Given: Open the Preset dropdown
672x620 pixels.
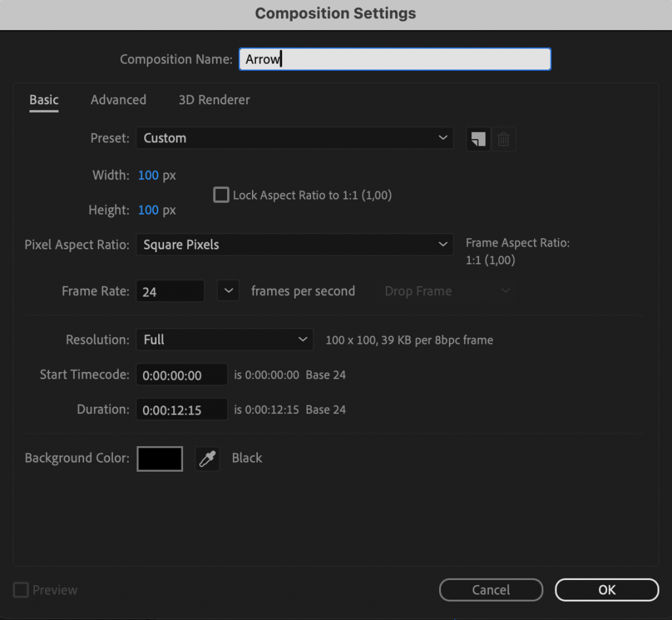Looking at the screenshot, I should 295,138.
